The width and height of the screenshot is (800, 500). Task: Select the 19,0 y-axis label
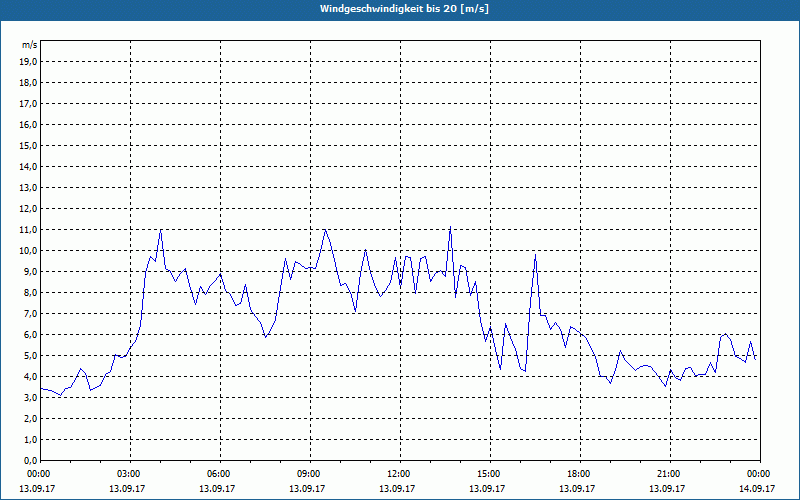(28, 62)
